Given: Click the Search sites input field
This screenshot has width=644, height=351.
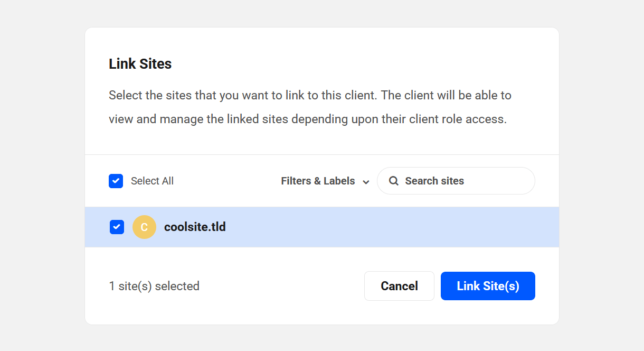Looking at the screenshot, I should [x=456, y=181].
